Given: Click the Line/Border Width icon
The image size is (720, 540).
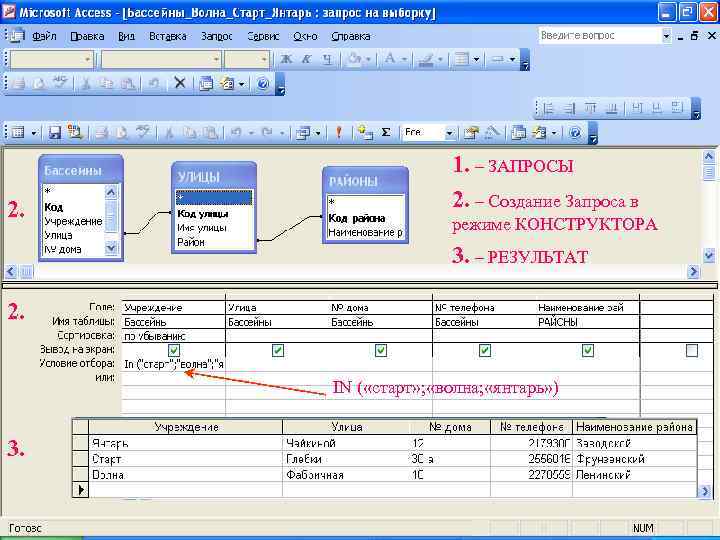Looking at the screenshot, I should tap(461, 59).
